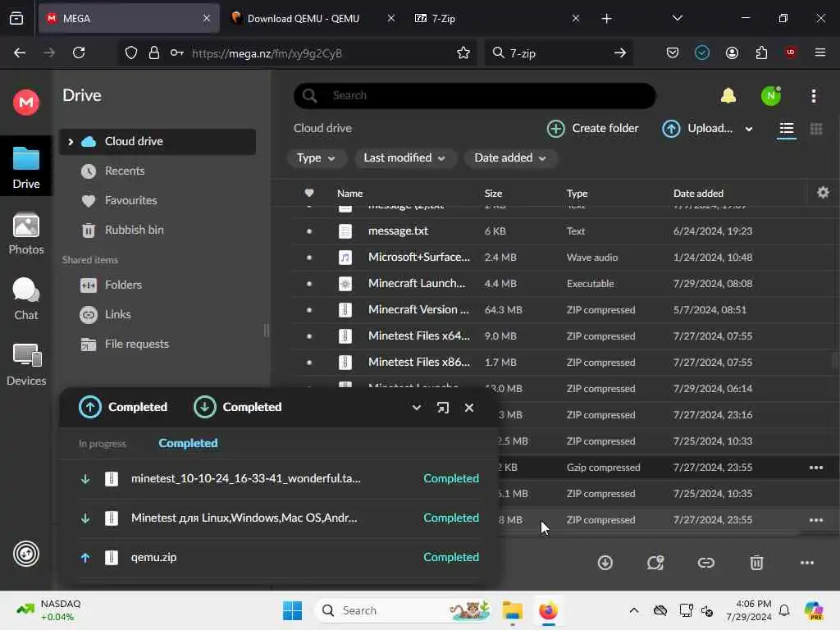Click the Upload button
The width and height of the screenshot is (840, 630).
coord(697,129)
